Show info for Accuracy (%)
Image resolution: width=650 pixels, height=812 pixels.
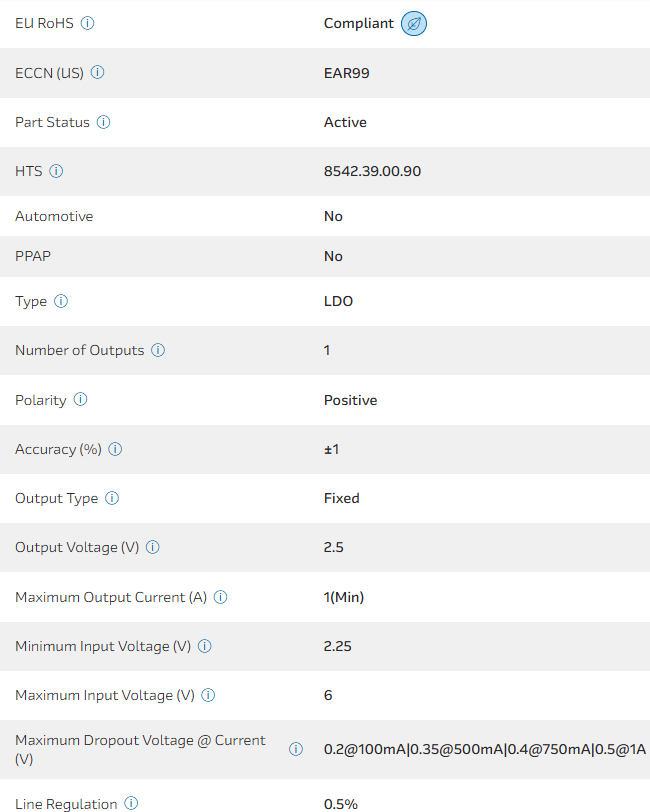pos(115,449)
